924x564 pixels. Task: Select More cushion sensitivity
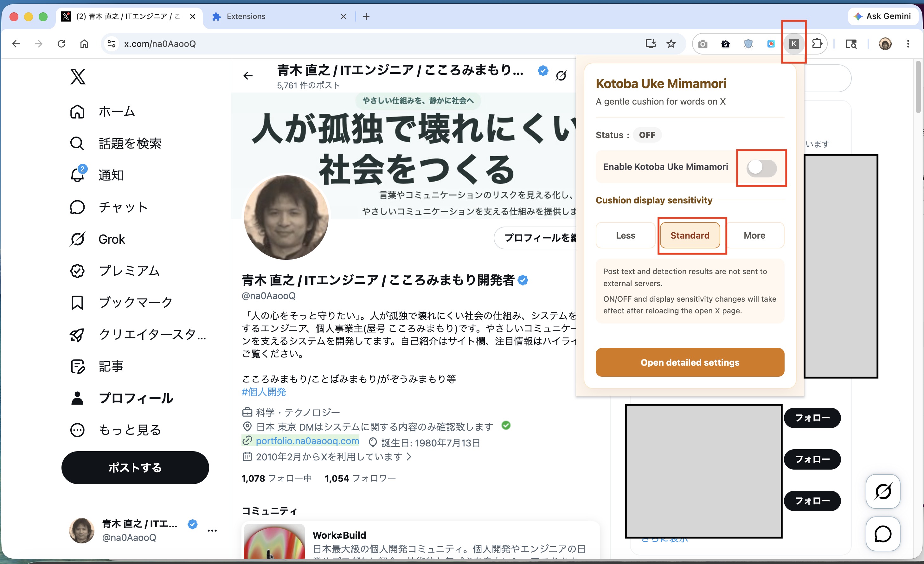pos(754,235)
